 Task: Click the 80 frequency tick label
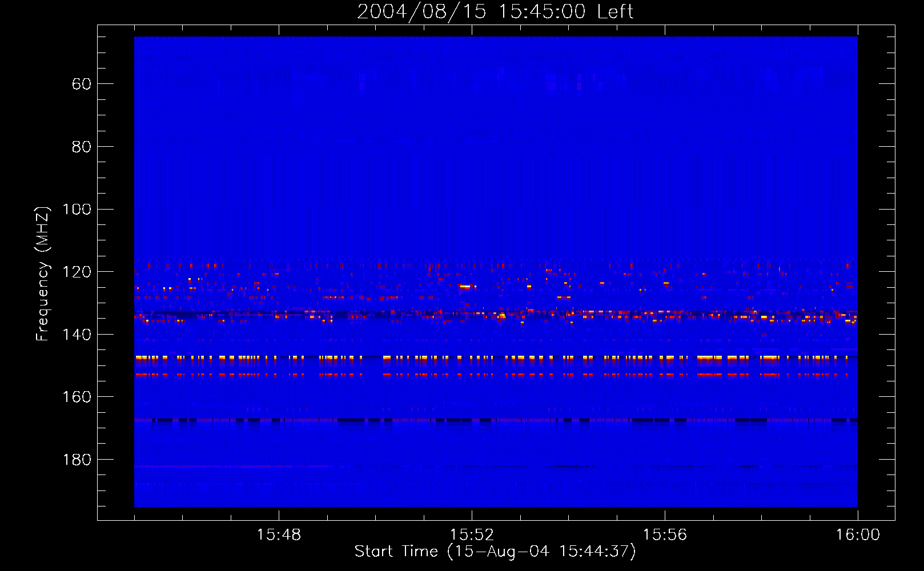(x=82, y=147)
